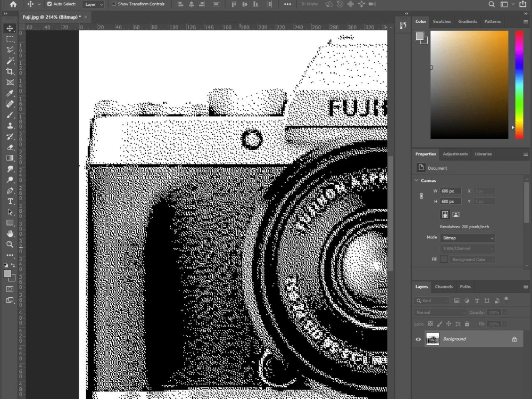Change screen mode icon in toolbar
Image resolution: width=532 pixels, height=399 pixels.
pyautogui.click(x=10, y=300)
